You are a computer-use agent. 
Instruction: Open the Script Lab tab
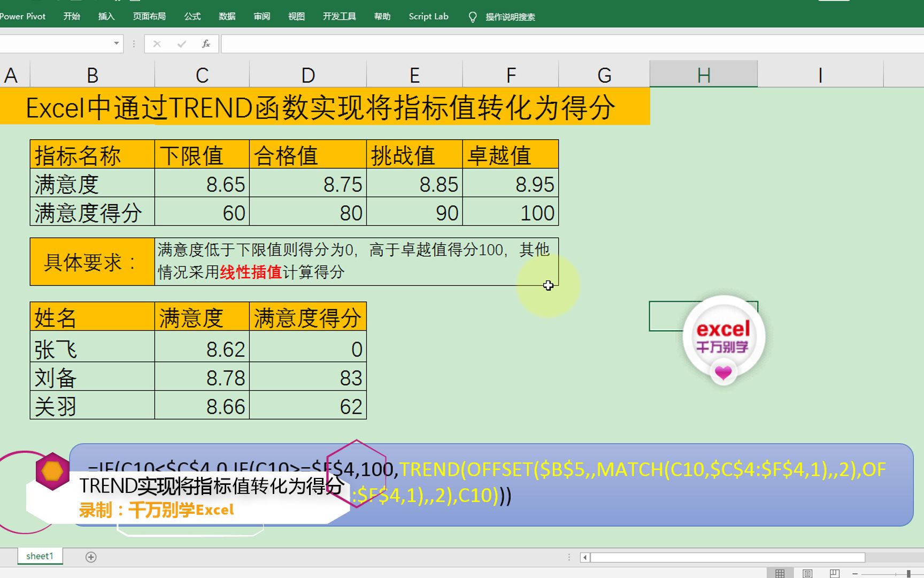428,17
